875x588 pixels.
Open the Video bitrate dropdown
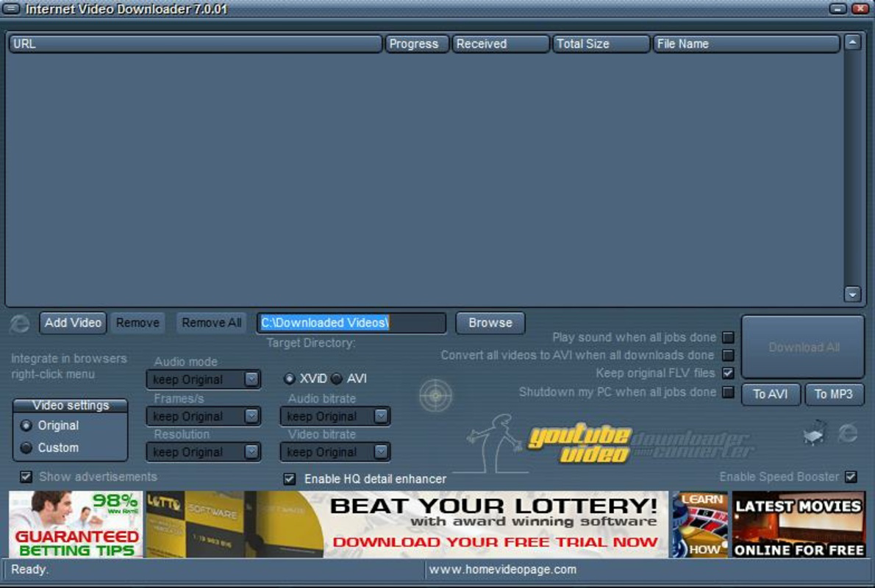point(335,452)
